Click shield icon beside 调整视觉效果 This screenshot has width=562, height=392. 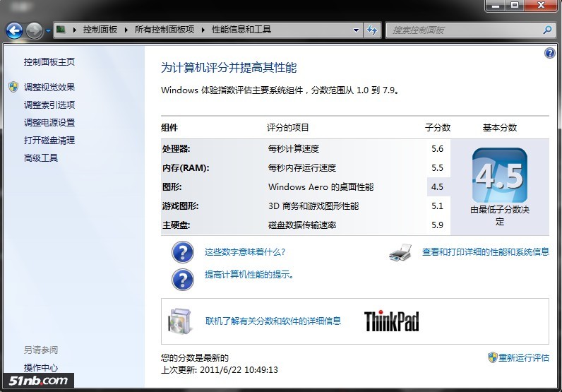point(13,87)
